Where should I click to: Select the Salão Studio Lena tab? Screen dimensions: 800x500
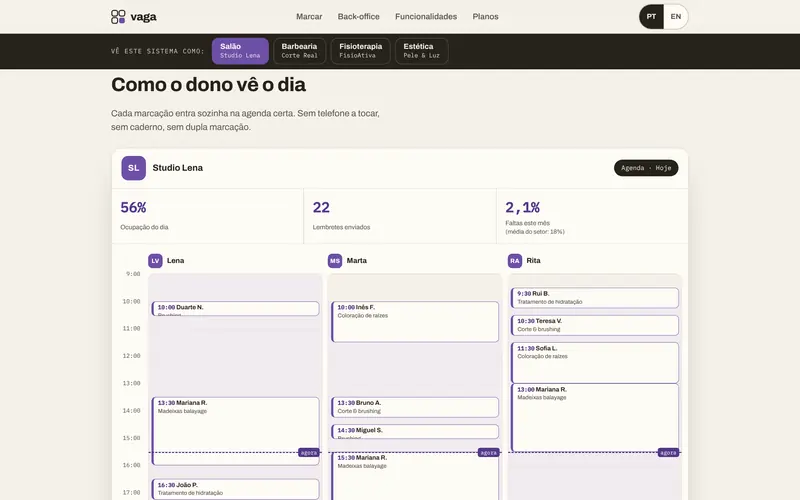tap(240, 51)
